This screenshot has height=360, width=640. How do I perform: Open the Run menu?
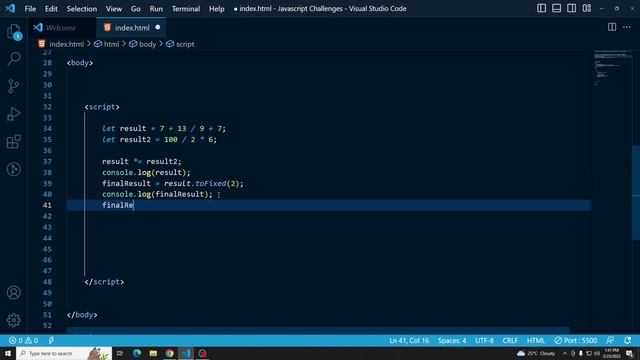coord(156,9)
